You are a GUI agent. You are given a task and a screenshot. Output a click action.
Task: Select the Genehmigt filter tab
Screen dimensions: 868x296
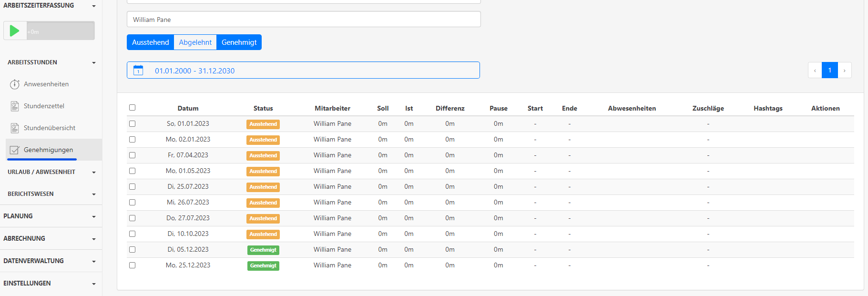coord(239,42)
